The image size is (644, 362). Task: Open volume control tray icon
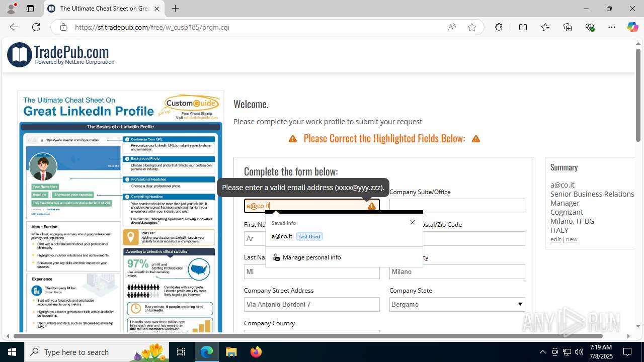pos(579,352)
